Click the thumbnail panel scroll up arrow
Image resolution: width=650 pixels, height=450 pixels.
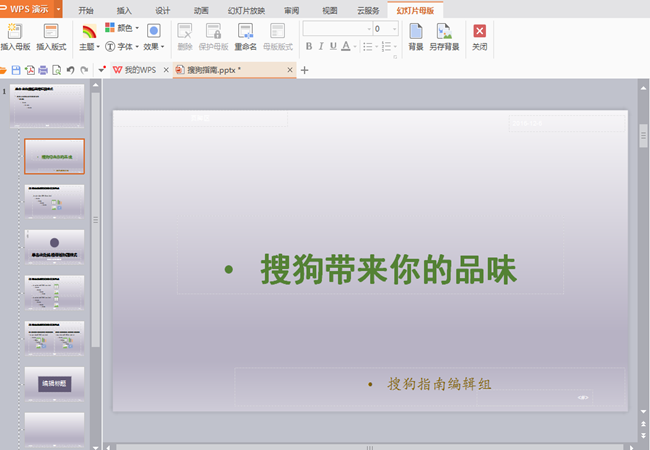tap(95, 85)
